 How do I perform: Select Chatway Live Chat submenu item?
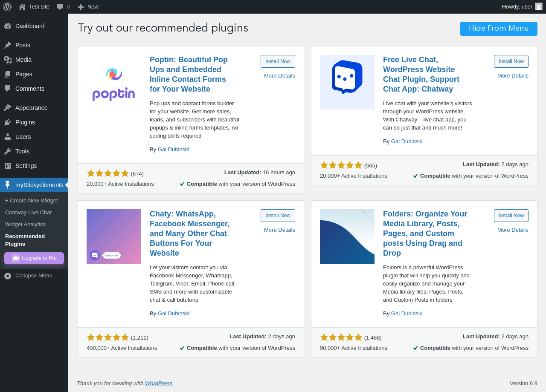[28, 213]
